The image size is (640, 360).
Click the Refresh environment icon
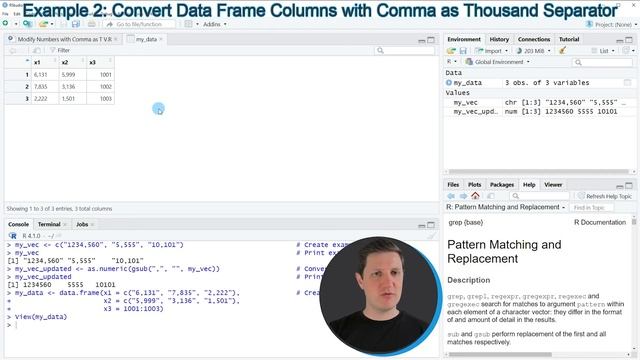626,51
